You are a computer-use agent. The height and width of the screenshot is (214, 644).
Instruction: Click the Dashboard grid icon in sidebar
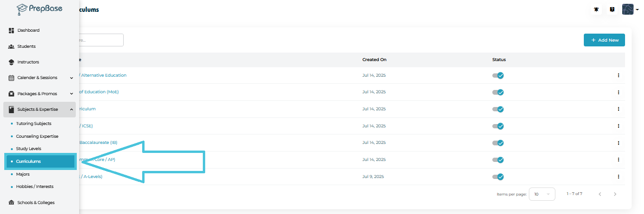click(11, 30)
